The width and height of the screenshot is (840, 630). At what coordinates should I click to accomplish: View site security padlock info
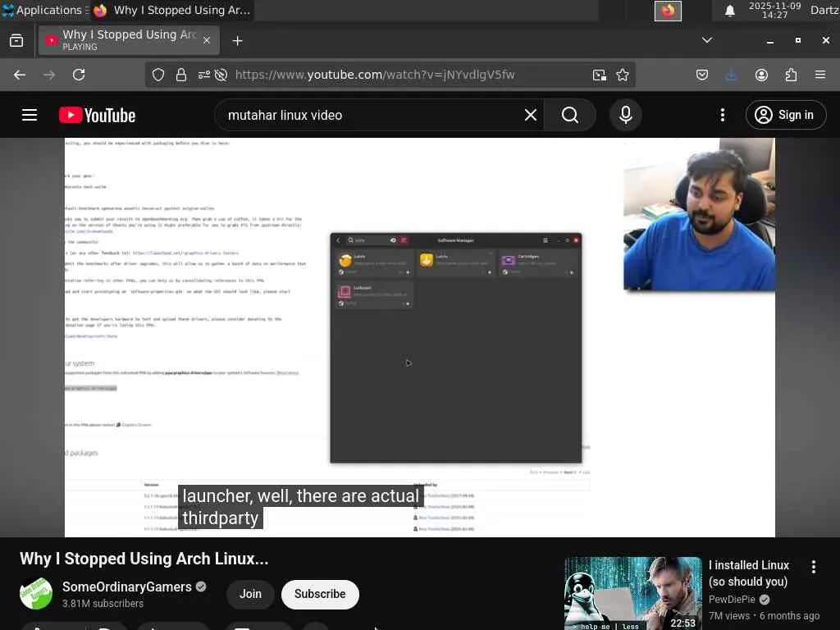[181, 75]
